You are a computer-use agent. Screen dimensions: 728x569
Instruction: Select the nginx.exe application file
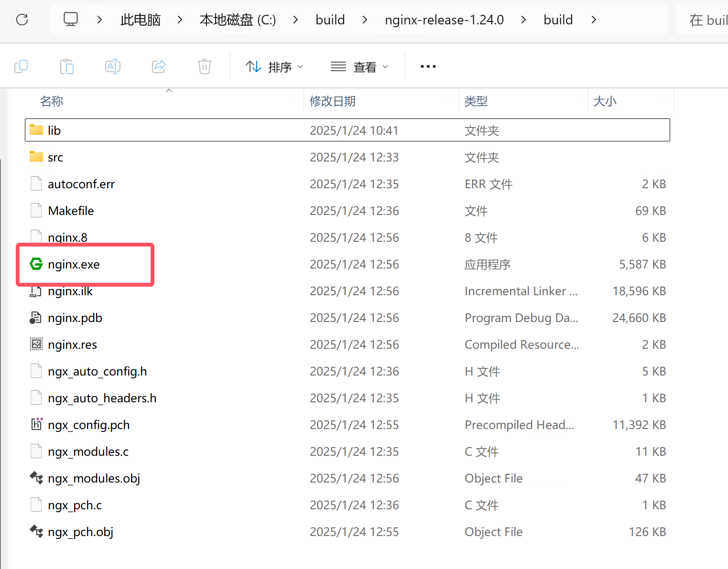coord(74,264)
